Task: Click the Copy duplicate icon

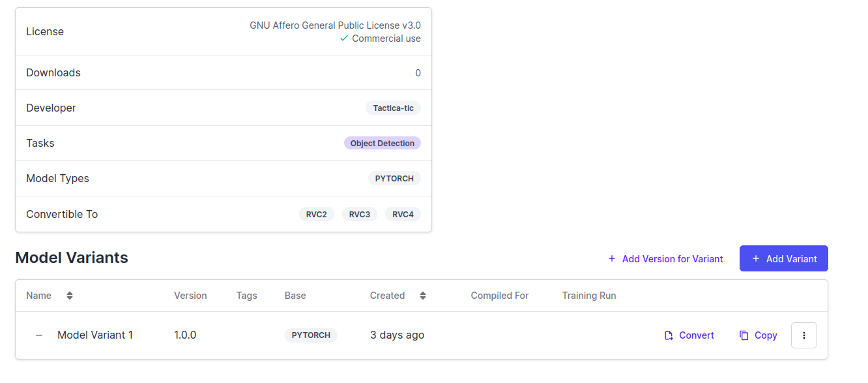Action: pyautogui.click(x=744, y=335)
